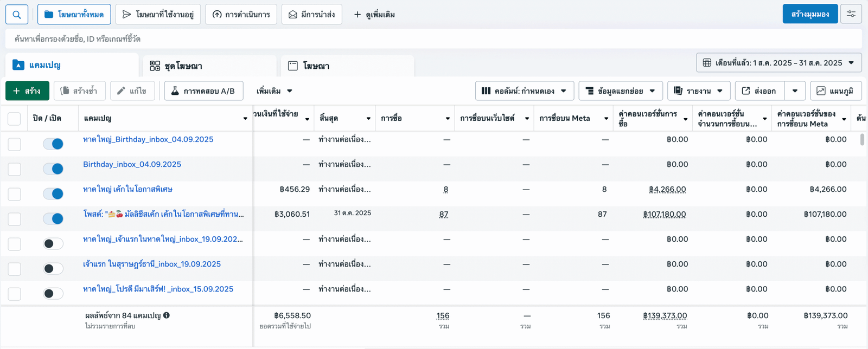Click the search and filter input field
The image size is (868, 349).
point(433,39)
